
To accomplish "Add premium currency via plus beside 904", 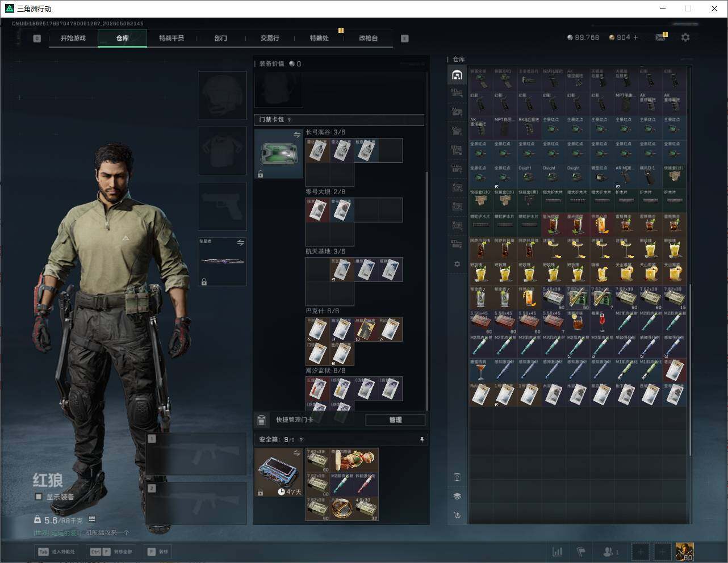I will click(x=635, y=37).
